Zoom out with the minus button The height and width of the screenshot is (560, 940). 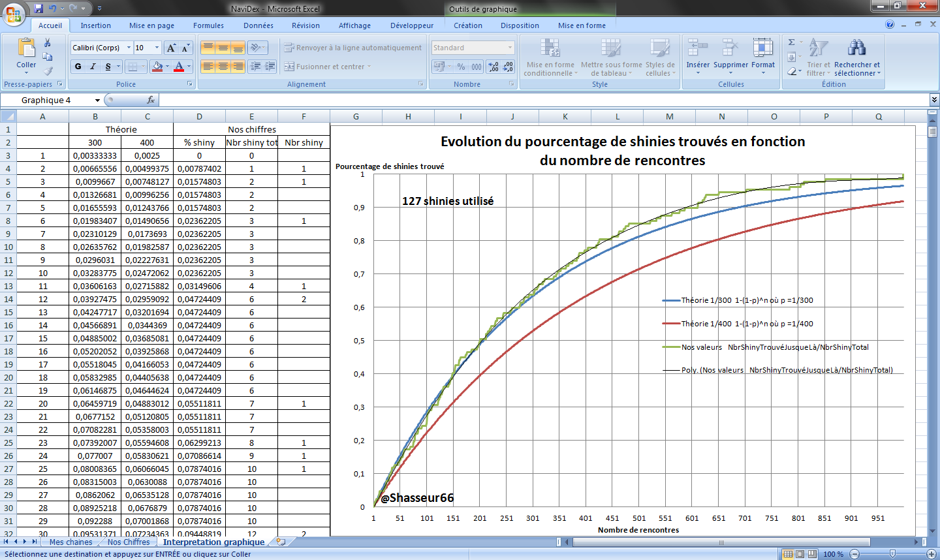tap(854, 554)
